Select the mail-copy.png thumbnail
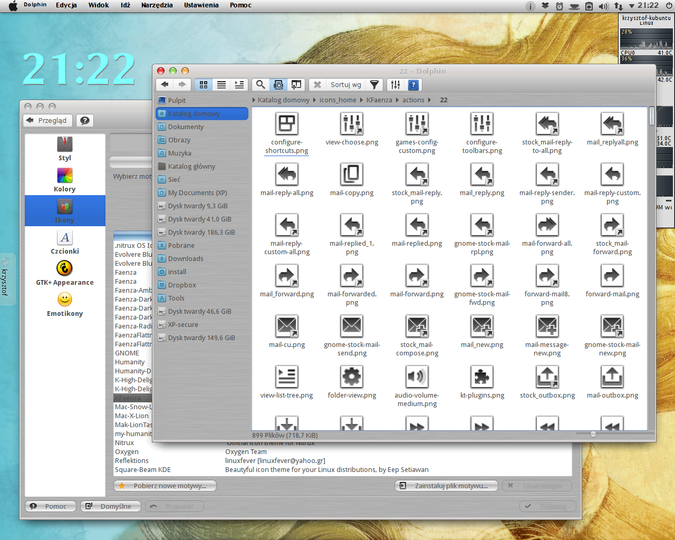This screenshot has height=540, width=675. [352, 180]
